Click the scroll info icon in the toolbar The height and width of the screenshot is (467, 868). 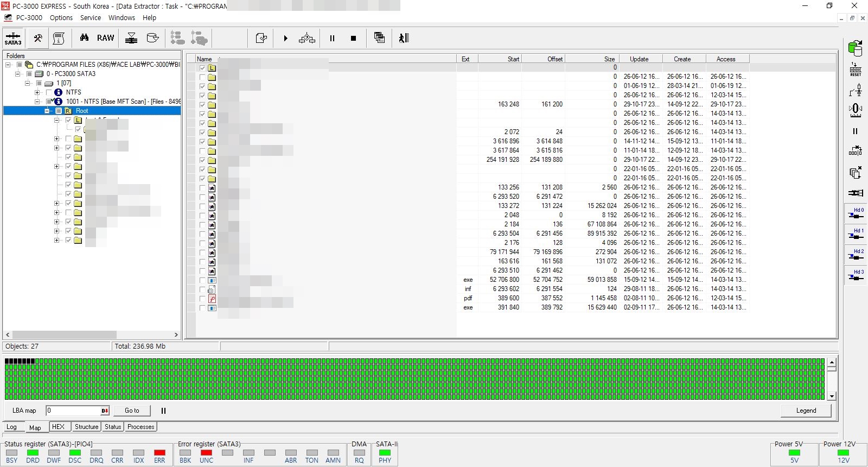(x=59, y=38)
